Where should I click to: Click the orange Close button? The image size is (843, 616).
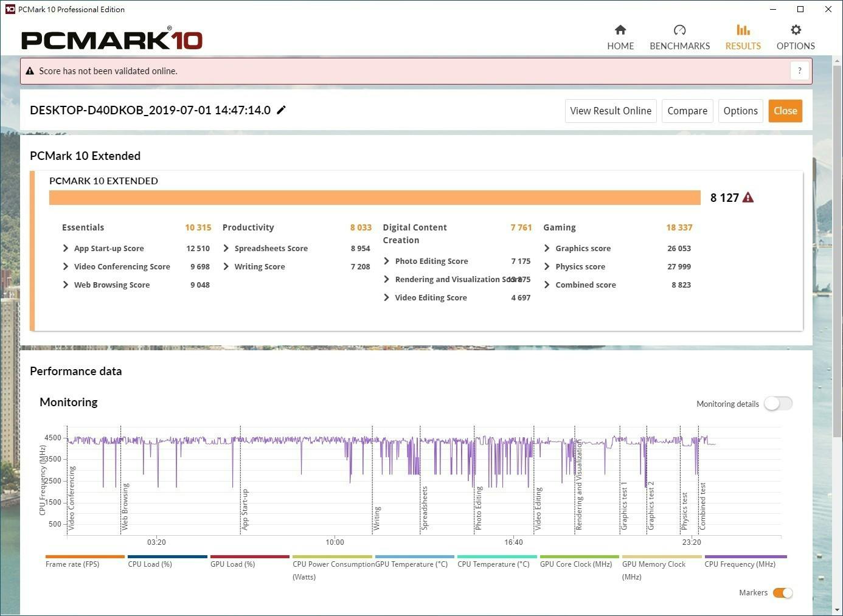(785, 111)
